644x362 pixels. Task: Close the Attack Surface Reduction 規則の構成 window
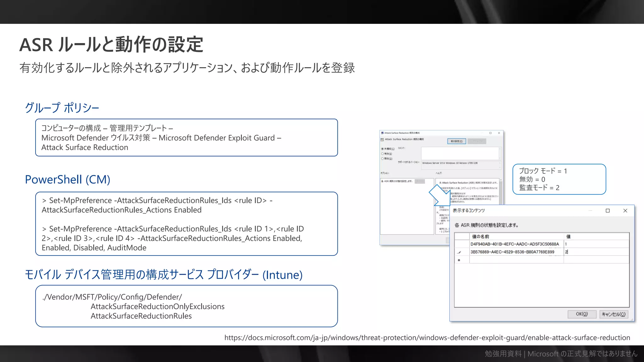tap(499, 133)
